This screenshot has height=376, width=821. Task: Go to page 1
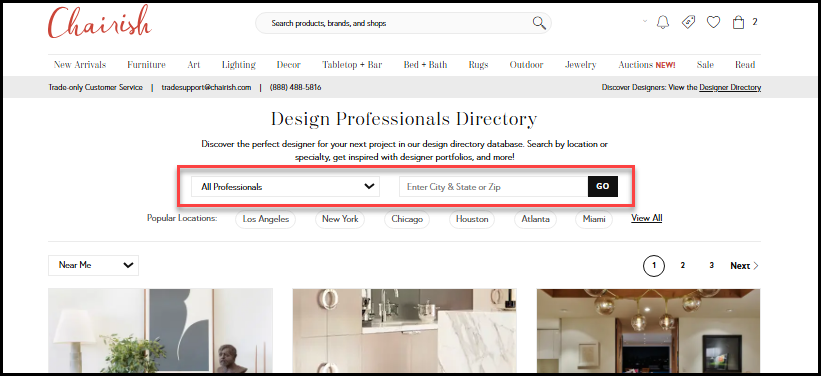point(653,266)
